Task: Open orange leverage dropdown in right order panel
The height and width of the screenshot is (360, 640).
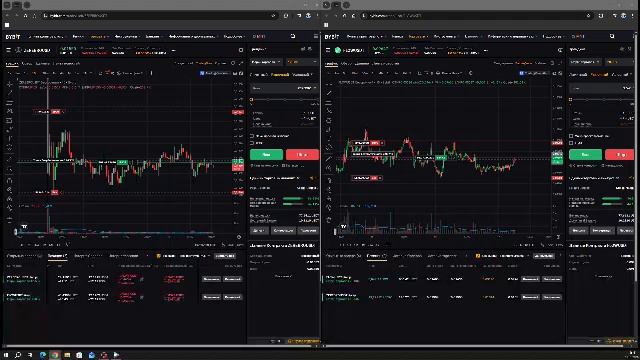Action: point(619,62)
